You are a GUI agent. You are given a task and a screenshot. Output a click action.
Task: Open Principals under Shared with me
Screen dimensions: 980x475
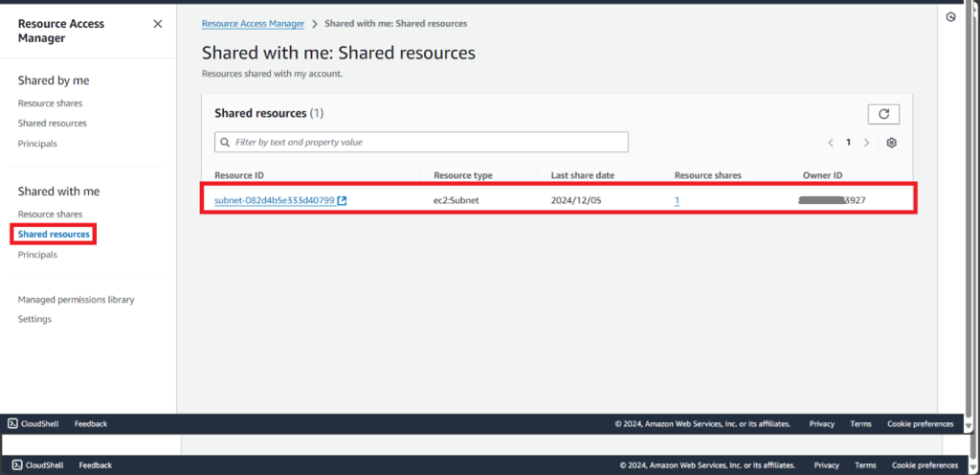pyautogui.click(x=37, y=255)
